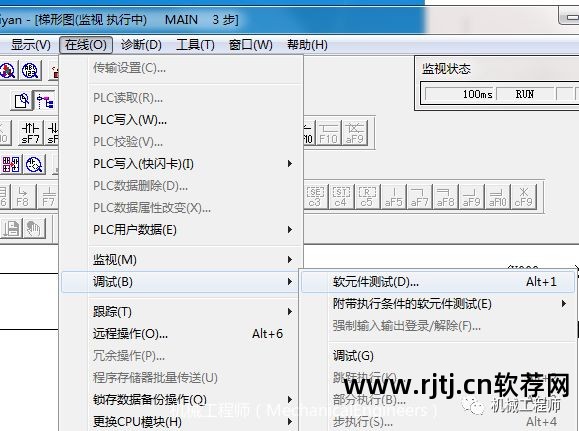Click the aF9 delete line icon
This screenshot has height=431, width=579.
(354, 133)
